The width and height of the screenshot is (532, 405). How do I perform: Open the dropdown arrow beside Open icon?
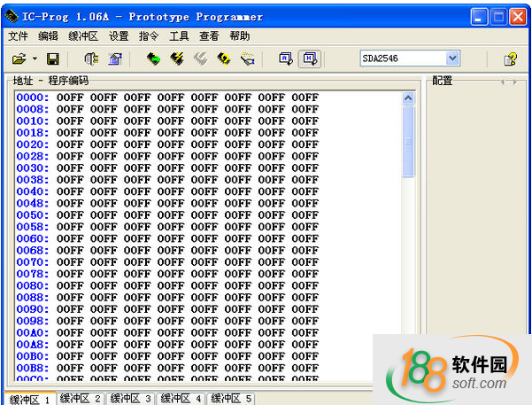[35, 58]
